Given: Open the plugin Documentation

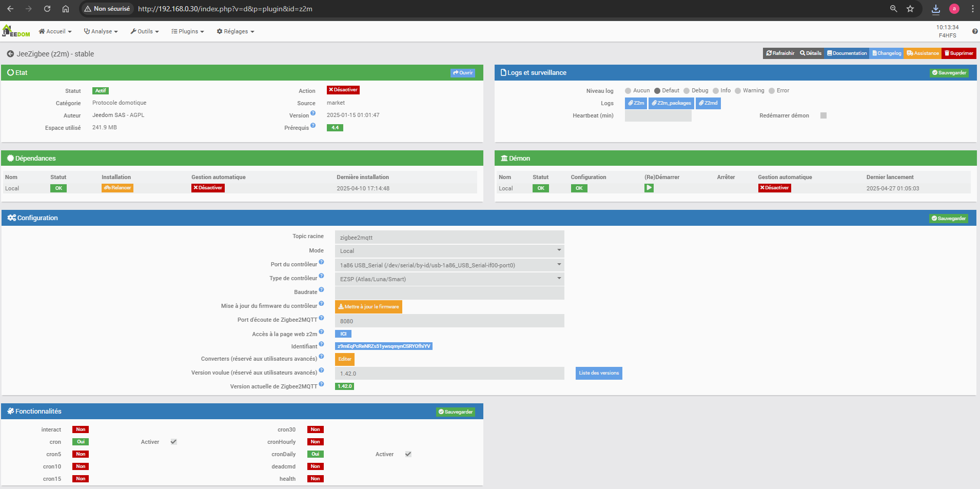Looking at the screenshot, I should click(847, 53).
